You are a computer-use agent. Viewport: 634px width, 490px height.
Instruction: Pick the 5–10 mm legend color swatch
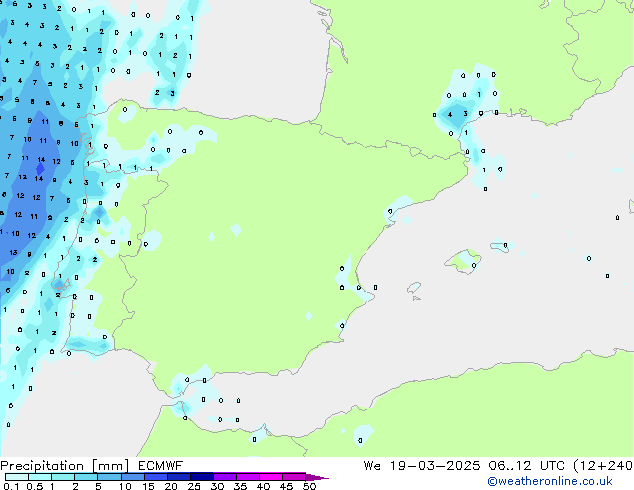[x=110, y=476]
